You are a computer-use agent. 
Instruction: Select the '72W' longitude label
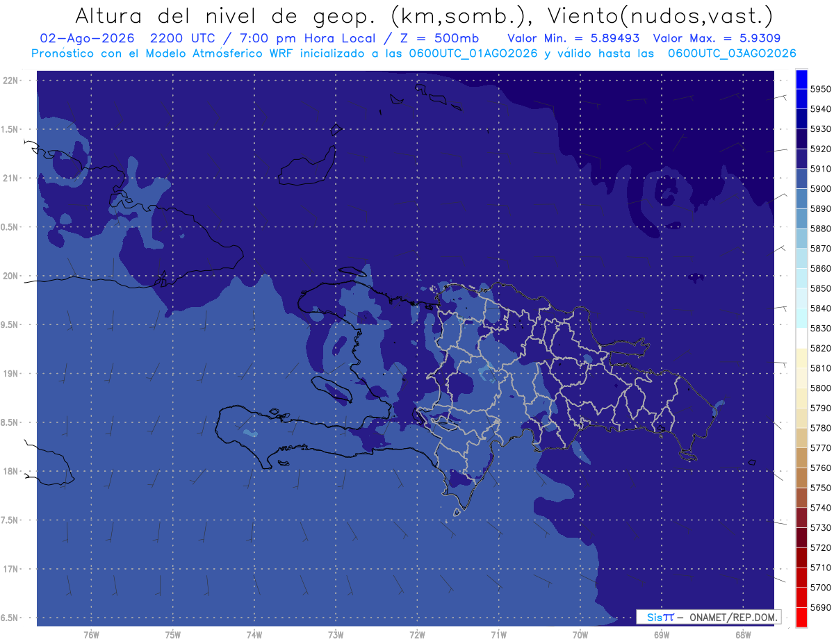point(417,635)
